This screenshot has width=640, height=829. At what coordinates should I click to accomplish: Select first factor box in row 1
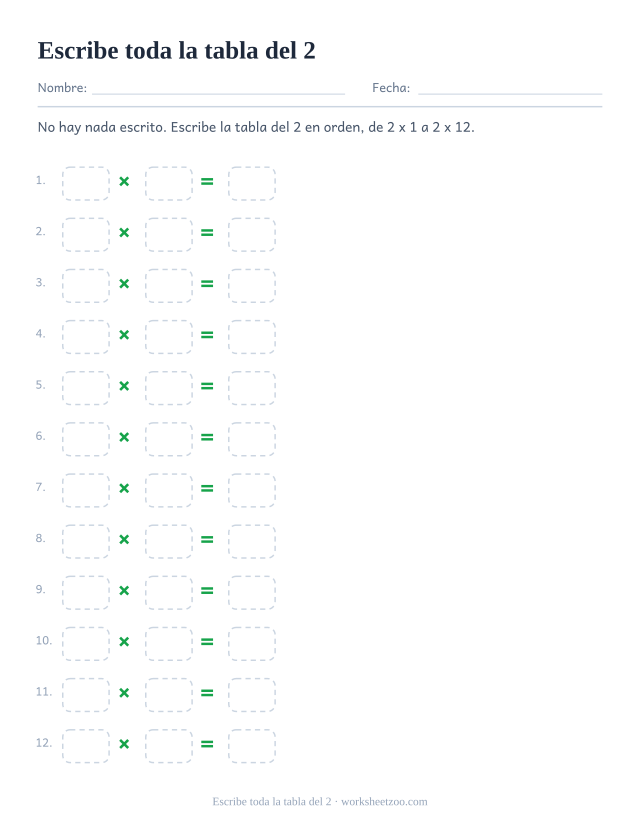tap(86, 183)
